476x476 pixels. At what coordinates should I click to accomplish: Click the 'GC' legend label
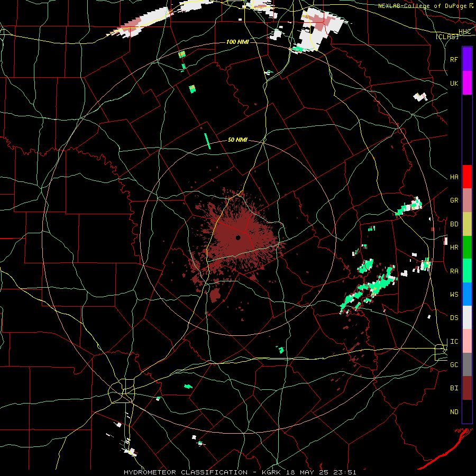454,365
